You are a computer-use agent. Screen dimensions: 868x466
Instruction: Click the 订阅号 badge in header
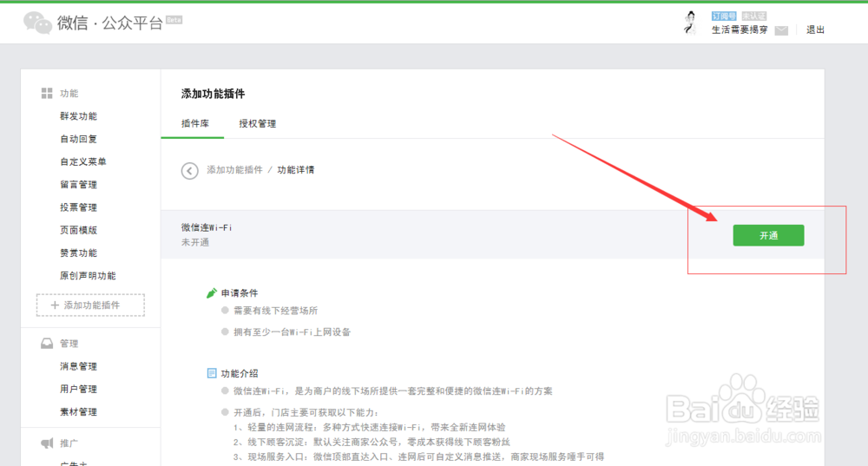pyautogui.click(x=724, y=16)
